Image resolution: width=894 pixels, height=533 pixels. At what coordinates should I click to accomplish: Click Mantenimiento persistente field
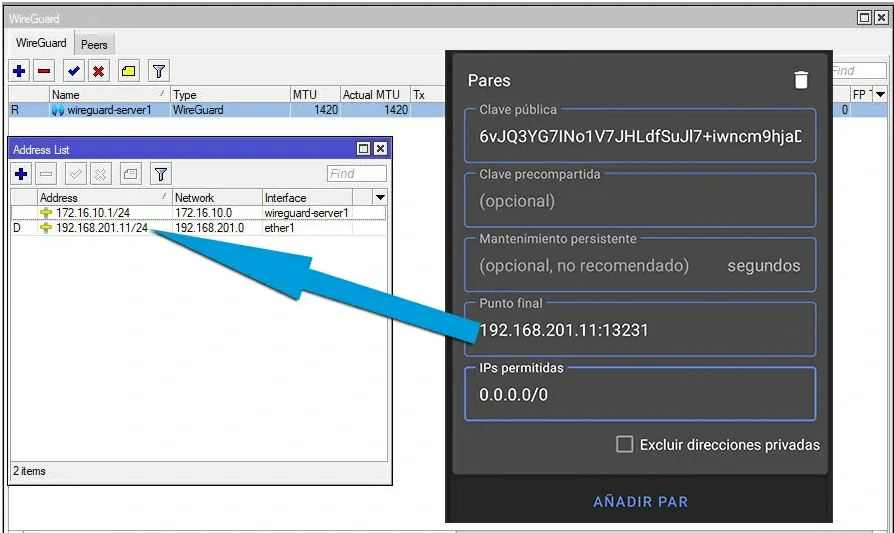coord(640,265)
